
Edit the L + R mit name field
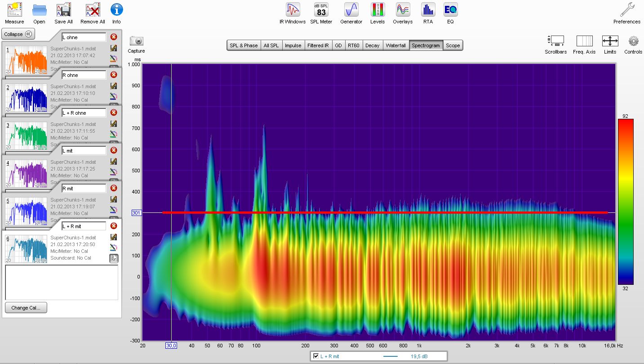(84, 226)
